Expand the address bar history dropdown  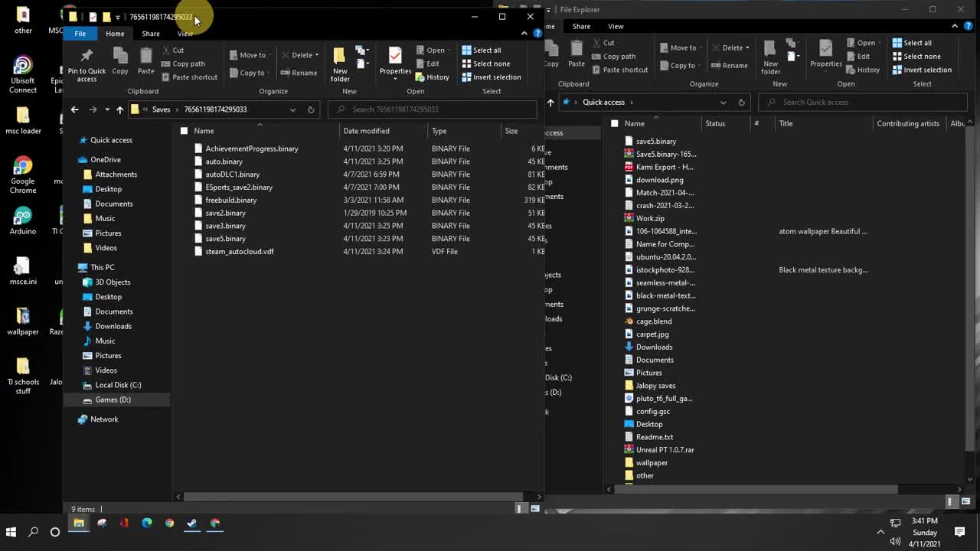(x=292, y=109)
